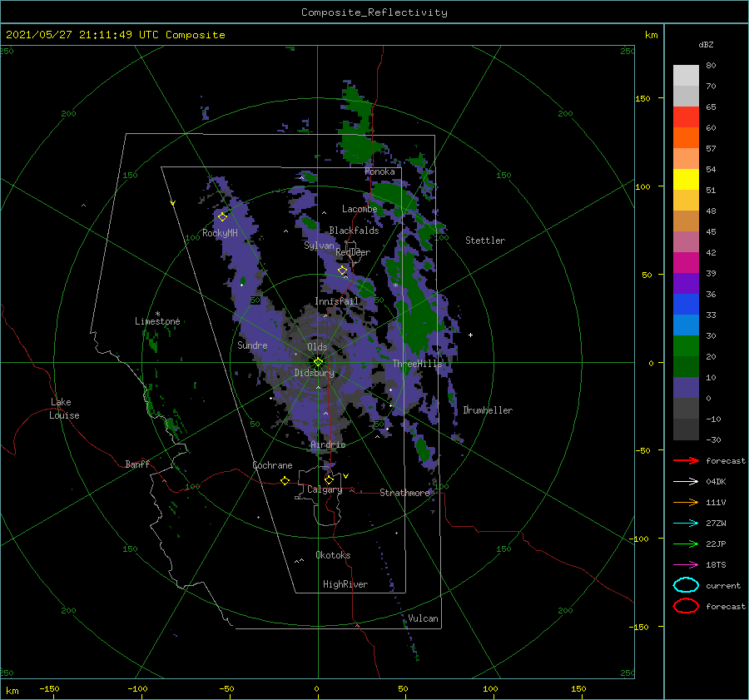Screen dimensions: 749x700
Task: Click the RockyMH label
Action: click(x=221, y=233)
